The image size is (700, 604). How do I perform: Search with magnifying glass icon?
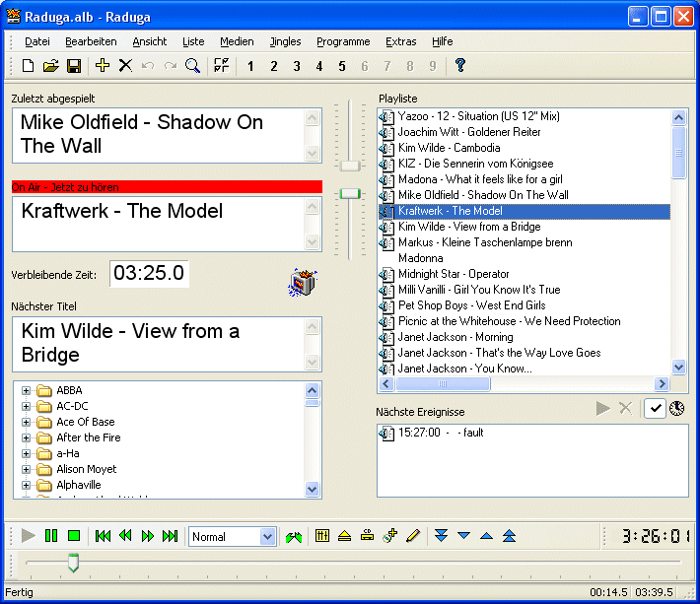193,66
